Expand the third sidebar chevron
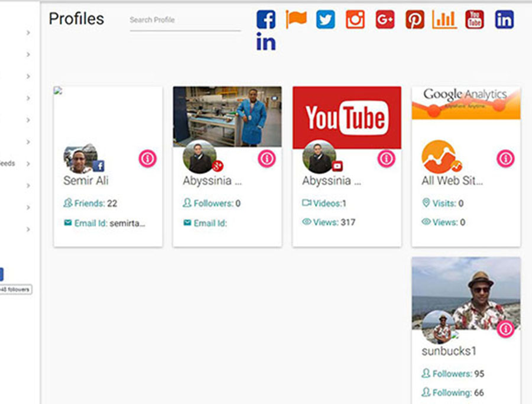Image resolution: width=532 pixels, height=404 pixels. 28,76
